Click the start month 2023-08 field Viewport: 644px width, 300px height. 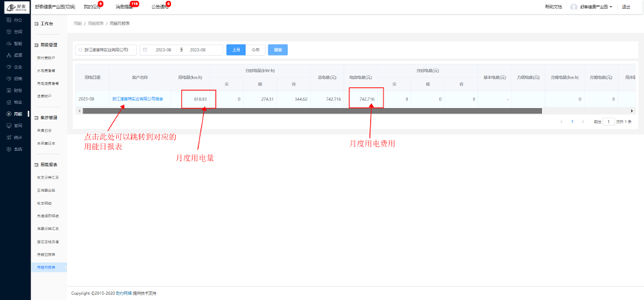tap(163, 50)
